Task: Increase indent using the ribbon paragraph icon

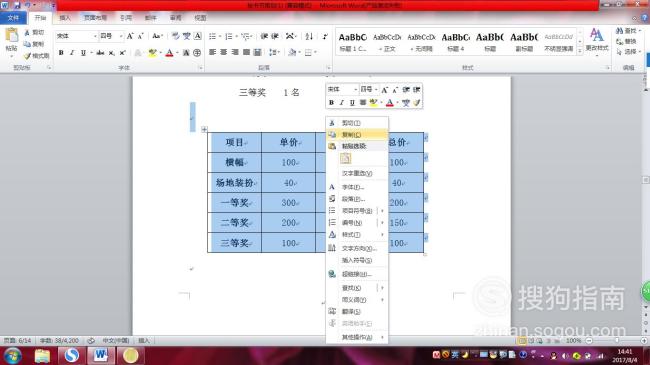Action: 274,36
